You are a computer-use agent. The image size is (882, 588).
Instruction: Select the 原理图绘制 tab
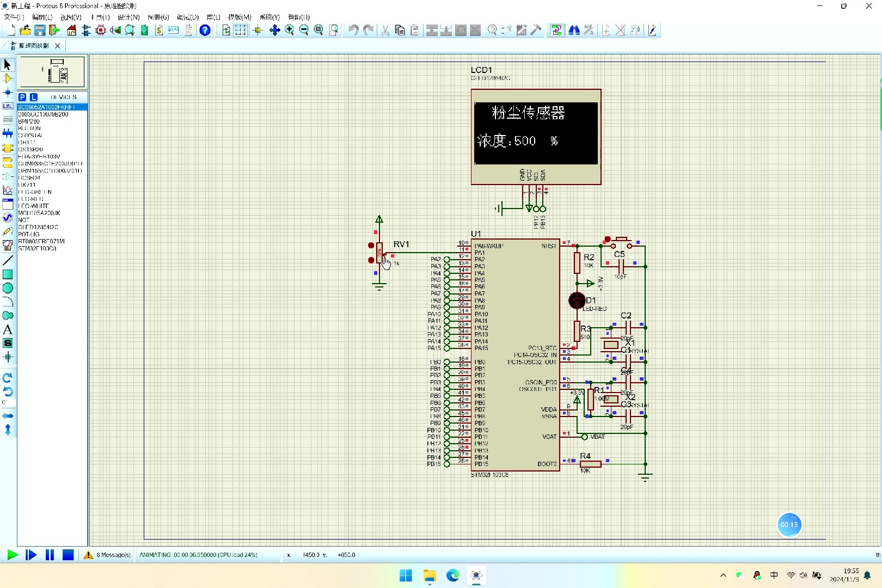pyautogui.click(x=33, y=46)
